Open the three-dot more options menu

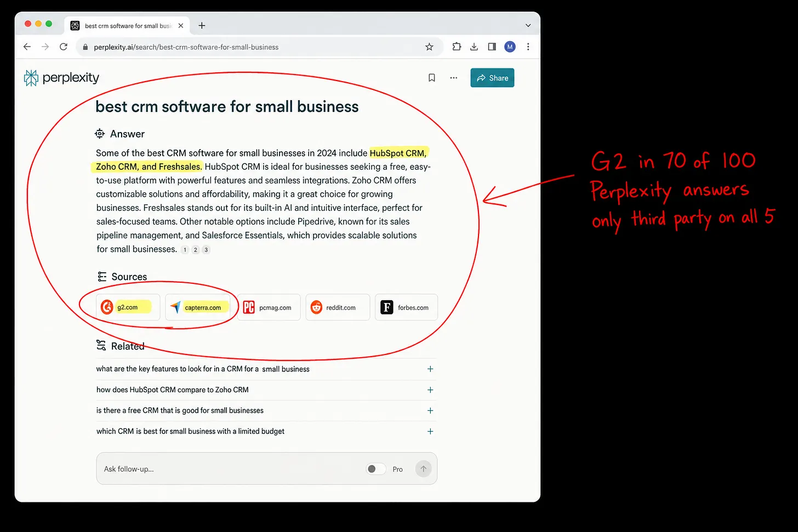[454, 78]
